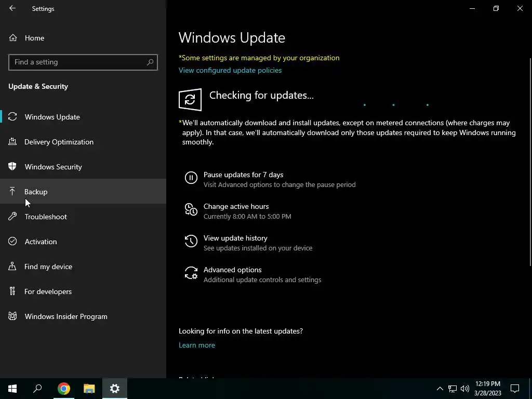The width and height of the screenshot is (532, 399).
Task: Click the Activation checkmark circle icon
Action: pyautogui.click(x=12, y=242)
